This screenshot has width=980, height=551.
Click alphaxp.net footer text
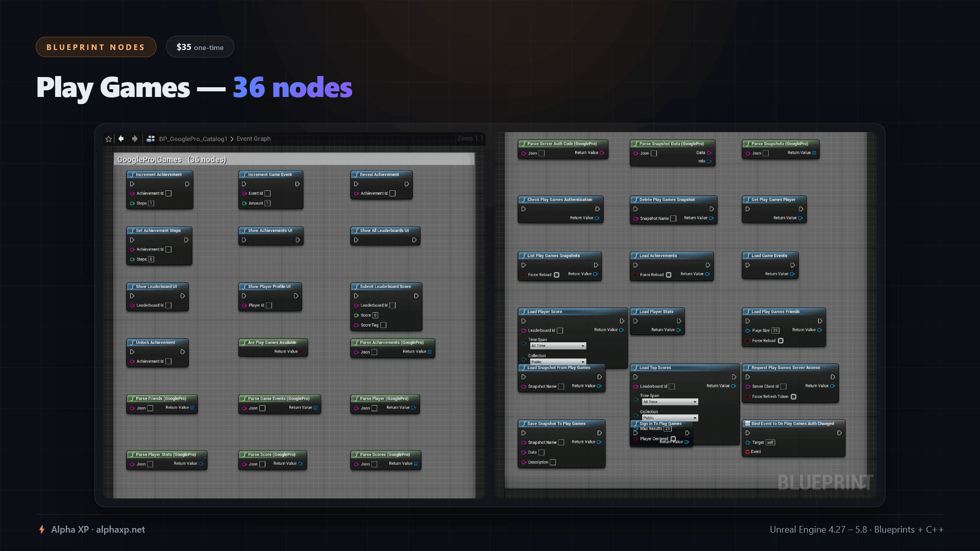click(120, 530)
